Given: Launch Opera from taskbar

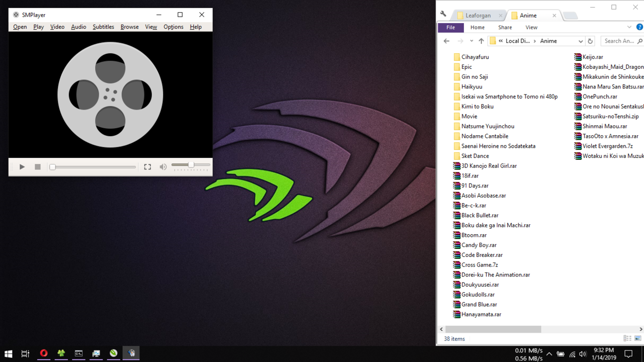Looking at the screenshot, I should pyautogui.click(x=44, y=353).
